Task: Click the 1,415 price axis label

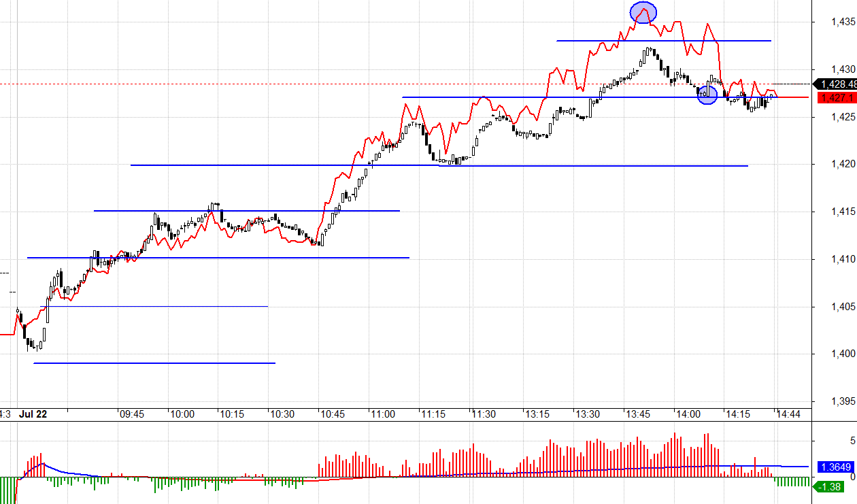Action: (x=843, y=212)
